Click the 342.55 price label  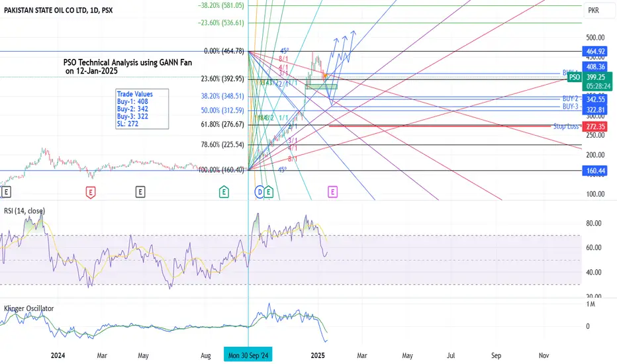595,99
